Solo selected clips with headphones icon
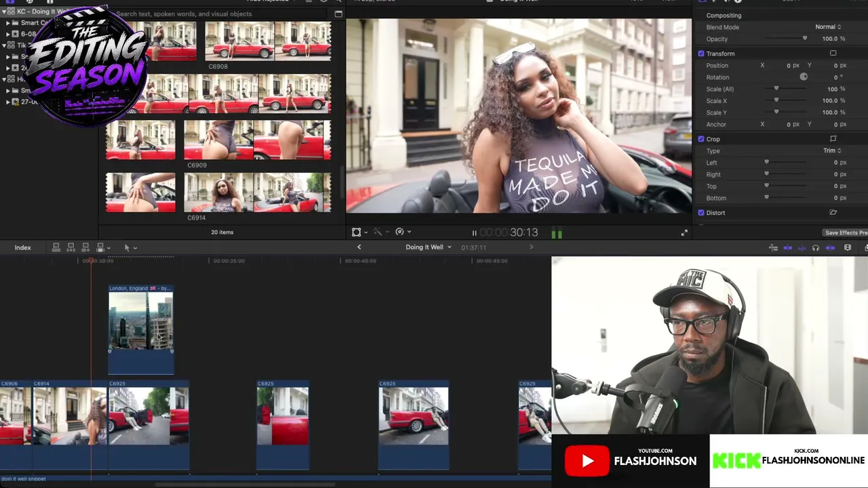The image size is (868, 488). click(816, 248)
